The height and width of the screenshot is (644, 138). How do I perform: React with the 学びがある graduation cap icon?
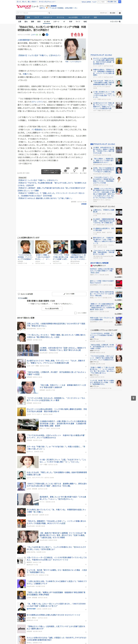(x=66, y=171)
